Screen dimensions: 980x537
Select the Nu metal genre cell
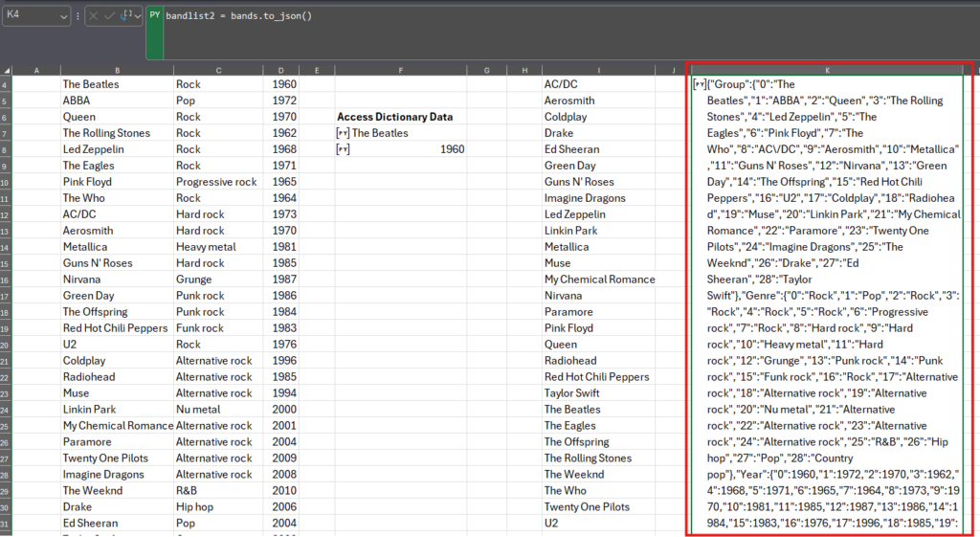click(x=218, y=410)
